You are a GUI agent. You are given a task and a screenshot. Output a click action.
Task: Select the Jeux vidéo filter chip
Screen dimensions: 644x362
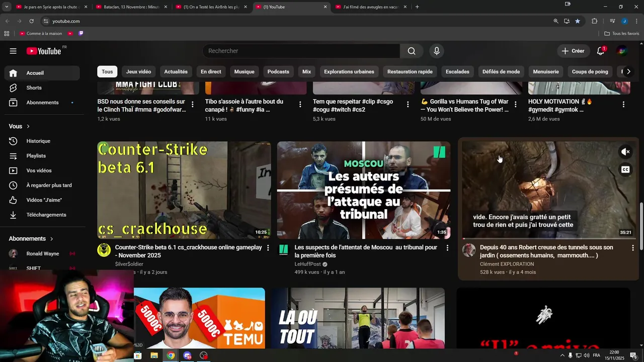point(138,72)
